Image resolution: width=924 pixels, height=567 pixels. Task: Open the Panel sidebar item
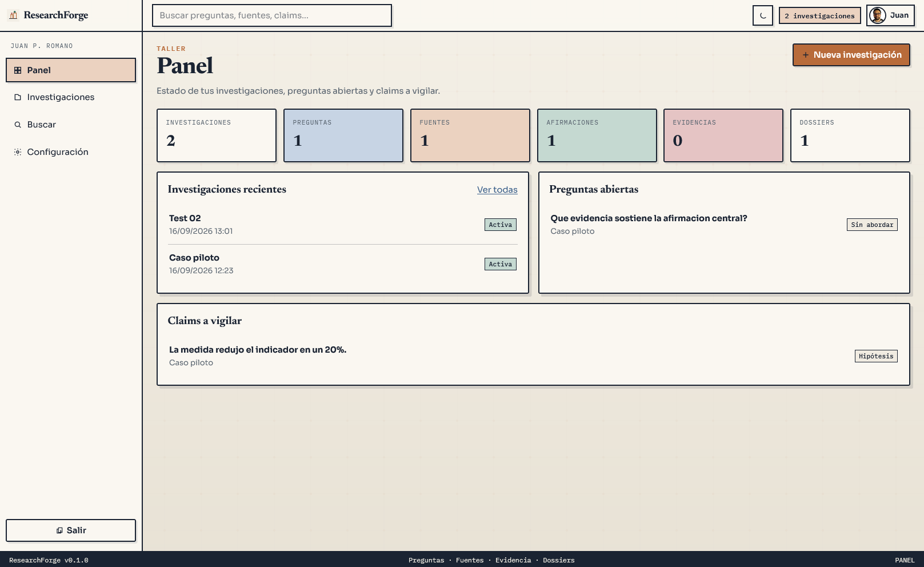coord(71,70)
